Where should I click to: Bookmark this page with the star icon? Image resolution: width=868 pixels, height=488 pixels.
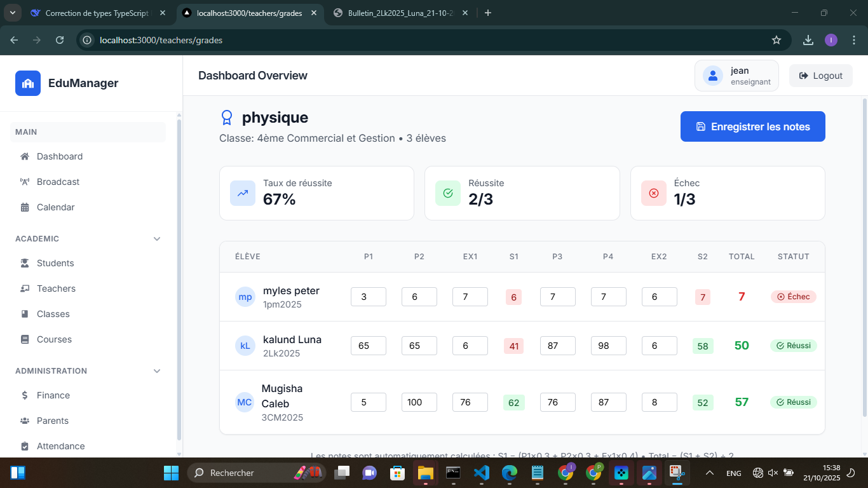(x=776, y=40)
